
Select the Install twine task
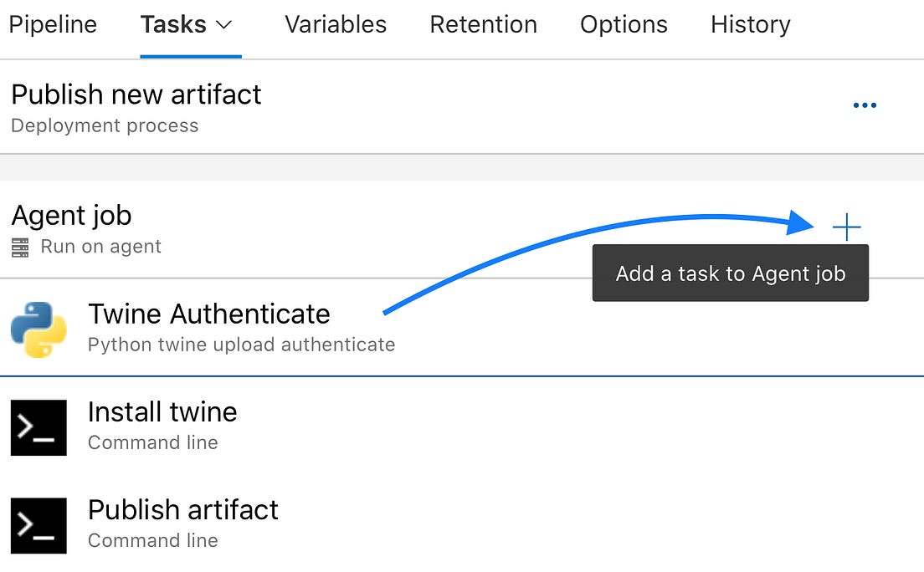162,412
